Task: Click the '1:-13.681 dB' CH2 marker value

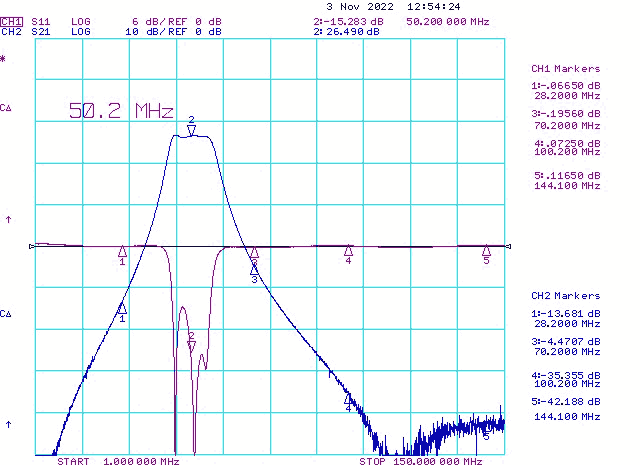Action: [x=566, y=314]
